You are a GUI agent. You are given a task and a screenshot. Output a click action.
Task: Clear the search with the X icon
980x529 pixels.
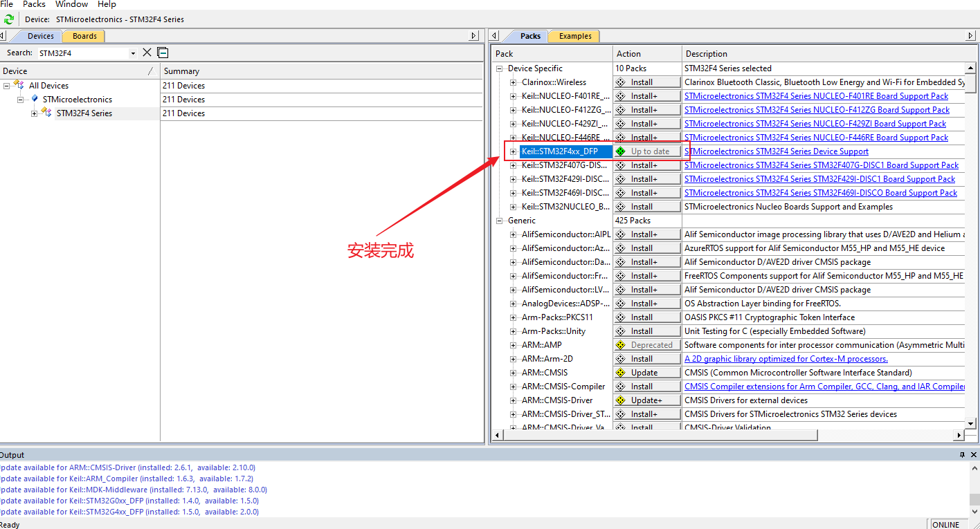[x=147, y=53]
